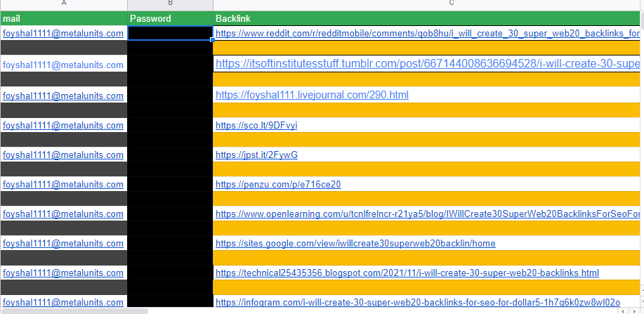Select column B header

pyautogui.click(x=170, y=4)
